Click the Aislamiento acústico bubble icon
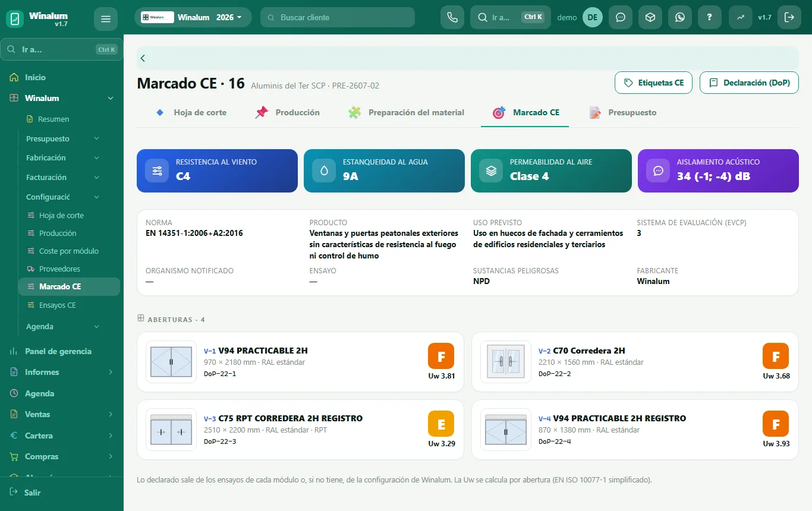The image size is (812, 511). [x=658, y=171]
